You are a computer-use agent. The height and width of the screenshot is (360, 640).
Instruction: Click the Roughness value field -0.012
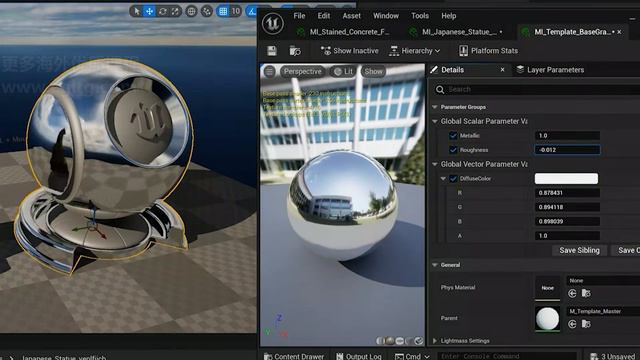[567, 150]
